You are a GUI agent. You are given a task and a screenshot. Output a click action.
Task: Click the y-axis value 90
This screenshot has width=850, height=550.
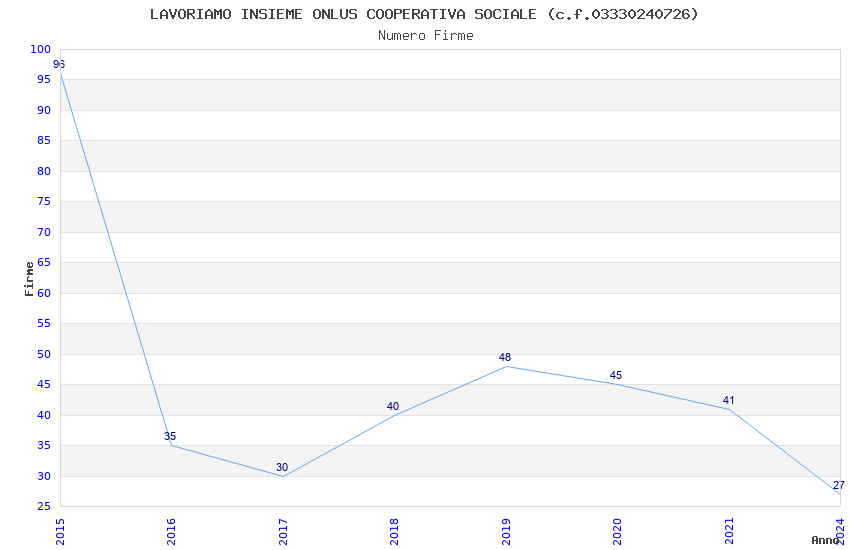pyautogui.click(x=44, y=110)
